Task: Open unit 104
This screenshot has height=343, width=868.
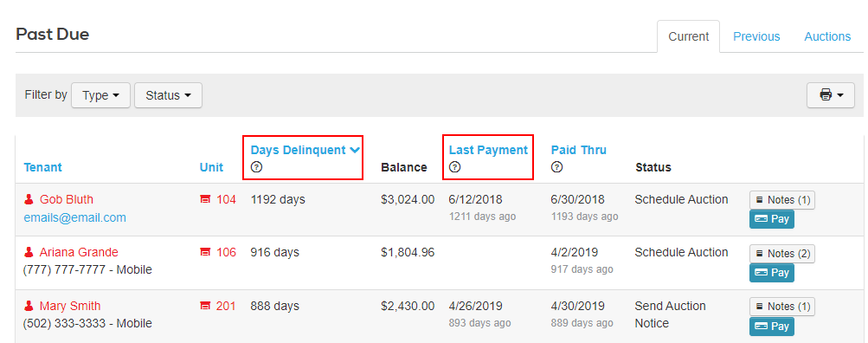Action: [226, 199]
